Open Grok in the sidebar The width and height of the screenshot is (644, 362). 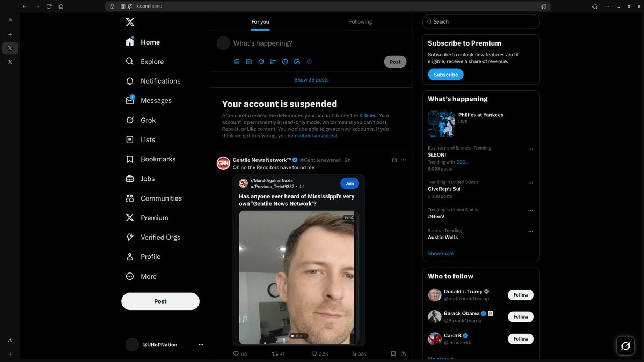[140, 120]
